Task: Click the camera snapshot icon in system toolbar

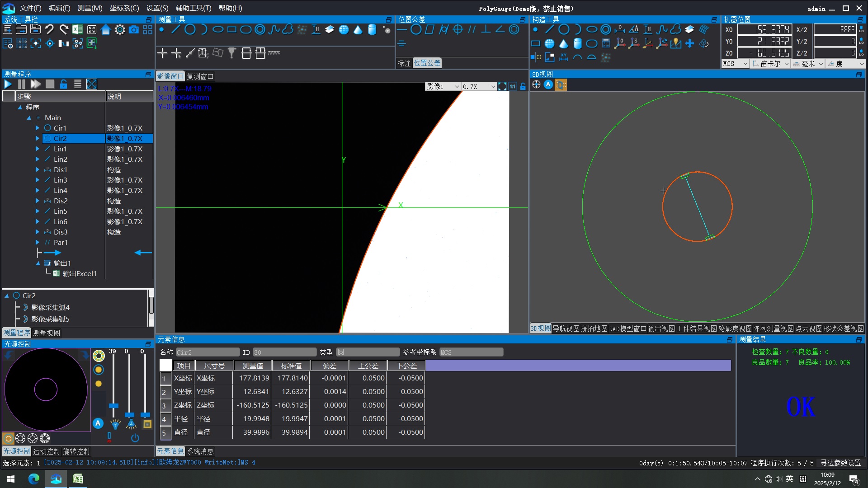Action: 134,30
